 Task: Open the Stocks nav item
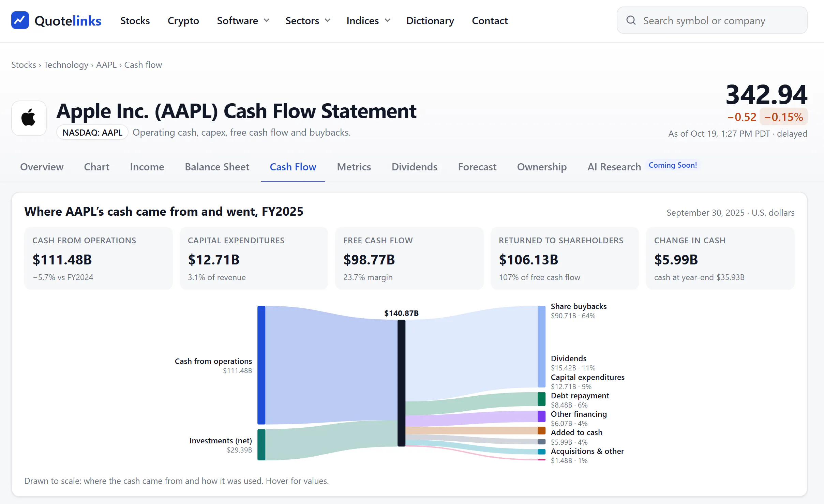(135, 20)
